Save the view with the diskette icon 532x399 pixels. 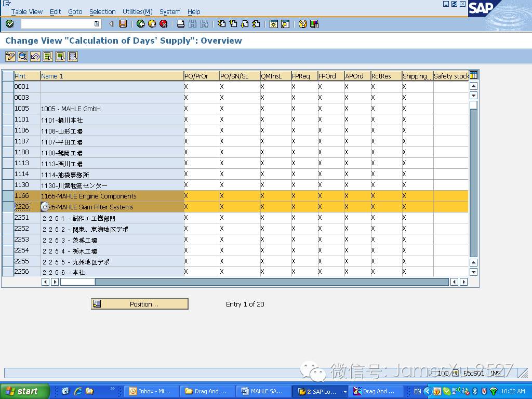point(123,24)
